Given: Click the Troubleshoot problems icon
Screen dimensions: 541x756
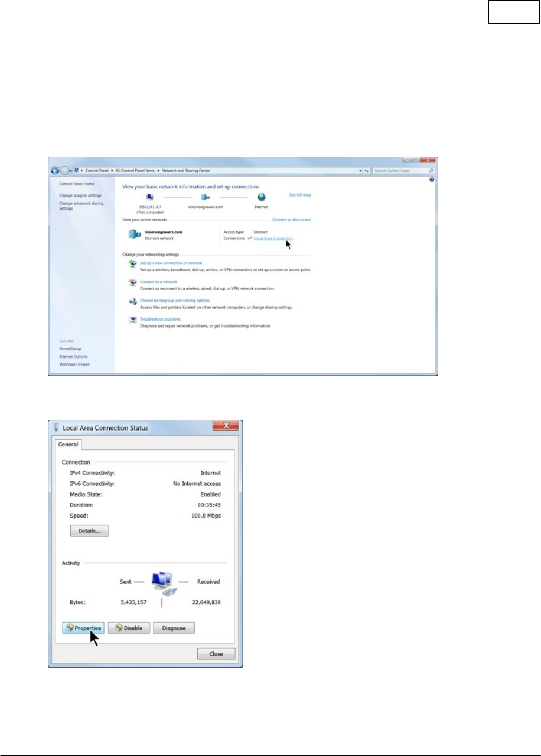Looking at the screenshot, I should [x=133, y=320].
